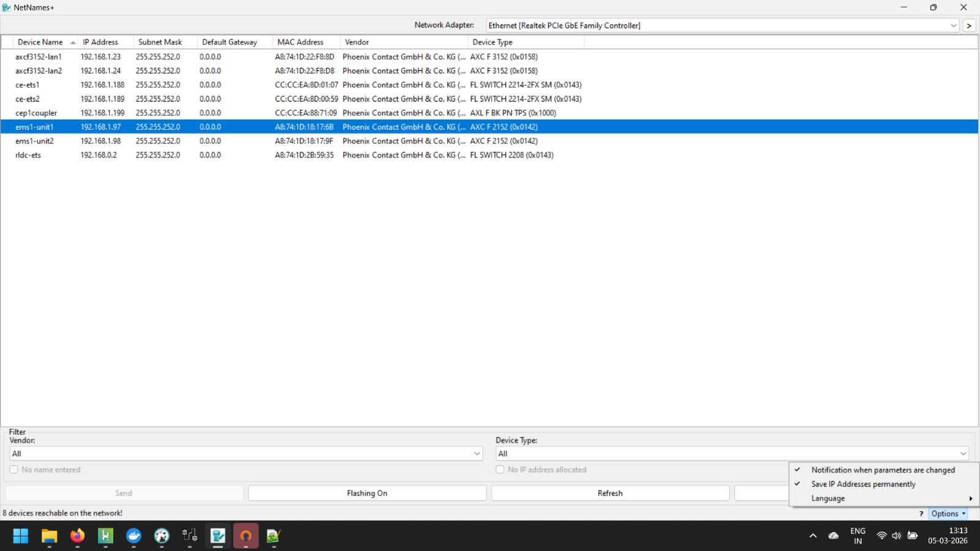Open the Device Type filter dropdown
This screenshot has width=980, height=551.
(963, 454)
